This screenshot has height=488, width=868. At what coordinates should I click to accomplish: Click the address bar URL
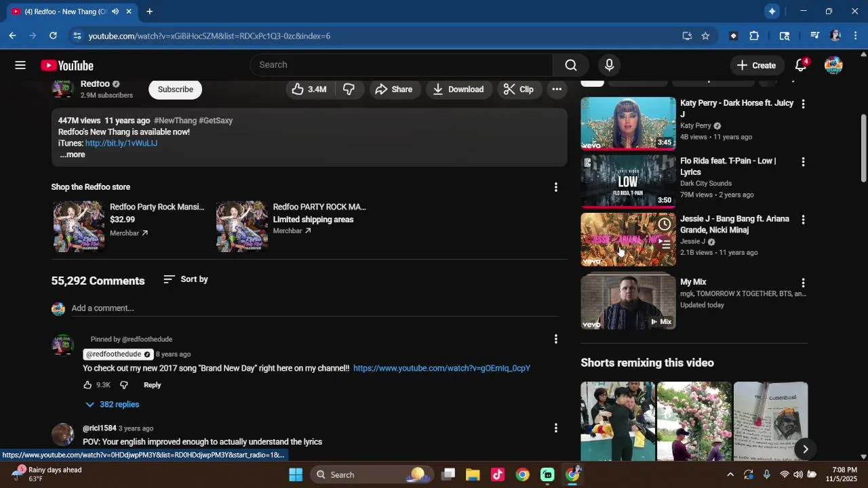210,36
